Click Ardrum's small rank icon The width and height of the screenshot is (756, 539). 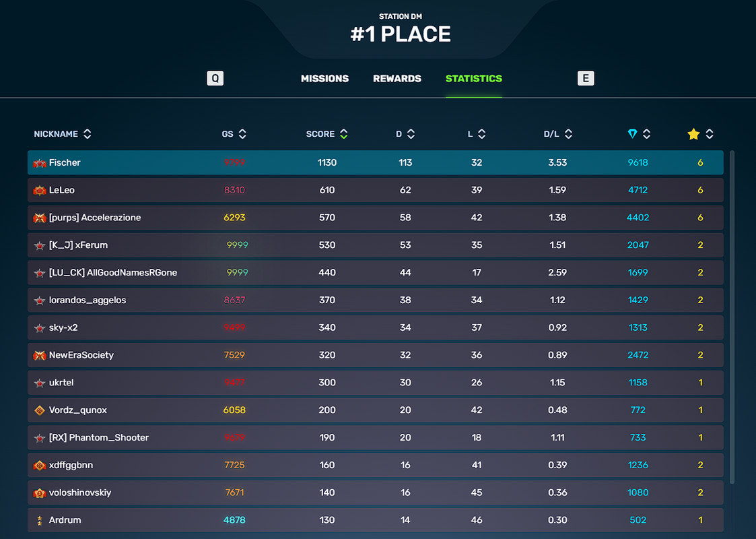(x=40, y=520)
